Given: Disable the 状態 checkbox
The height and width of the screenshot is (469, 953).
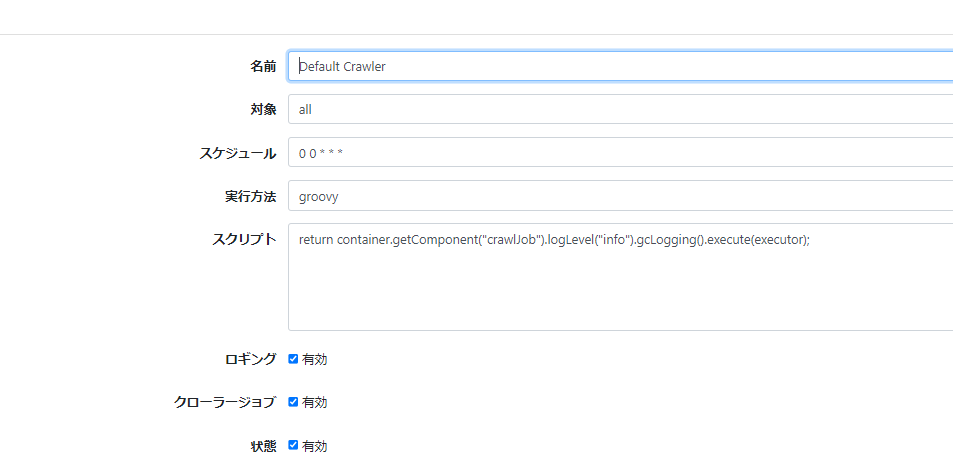Looking at the screenshot, I should click(x=294, y=445).
